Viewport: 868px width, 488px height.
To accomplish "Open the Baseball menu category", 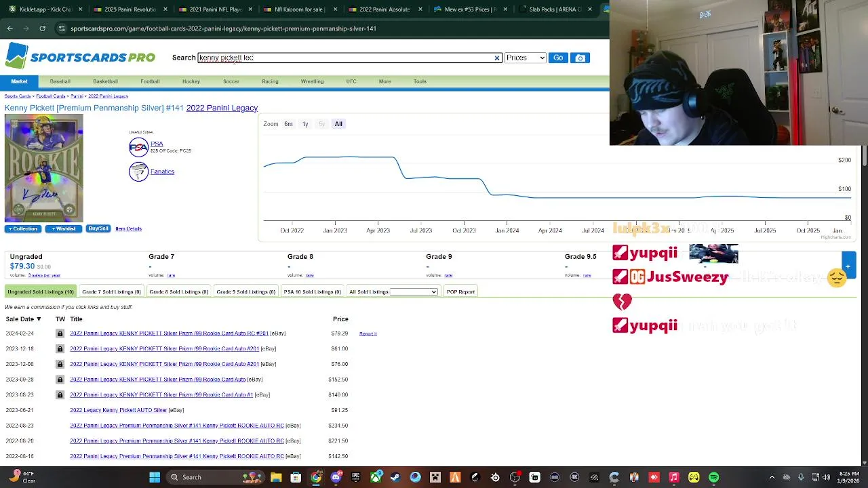I will (60, 81).
